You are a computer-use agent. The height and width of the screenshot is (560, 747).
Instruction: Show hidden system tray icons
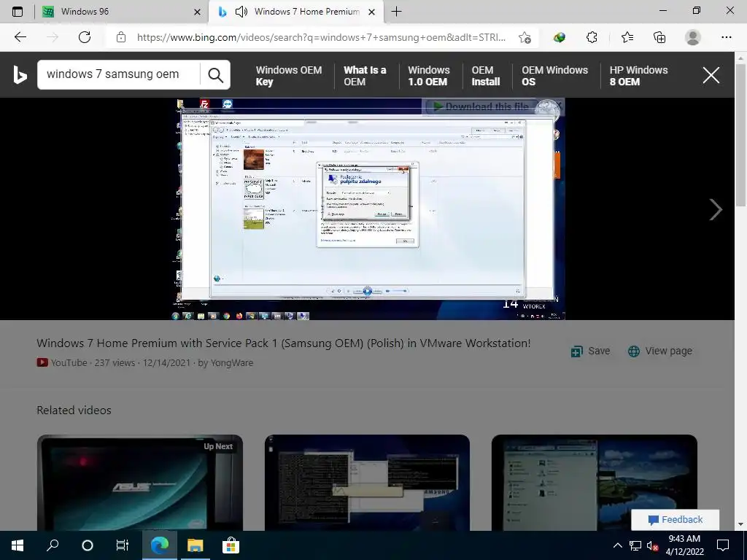tap(617, 545)
